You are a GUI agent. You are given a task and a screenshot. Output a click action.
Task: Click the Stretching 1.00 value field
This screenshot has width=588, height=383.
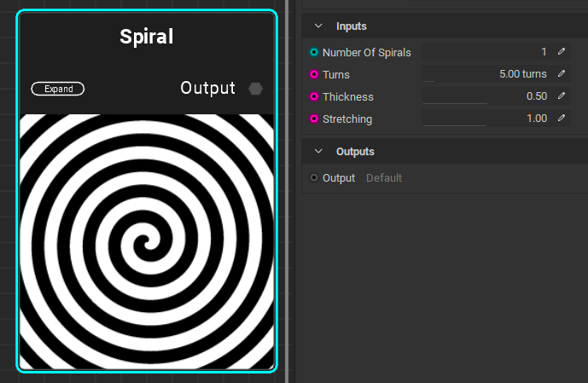pyautogui.click(x=486, y=119)
